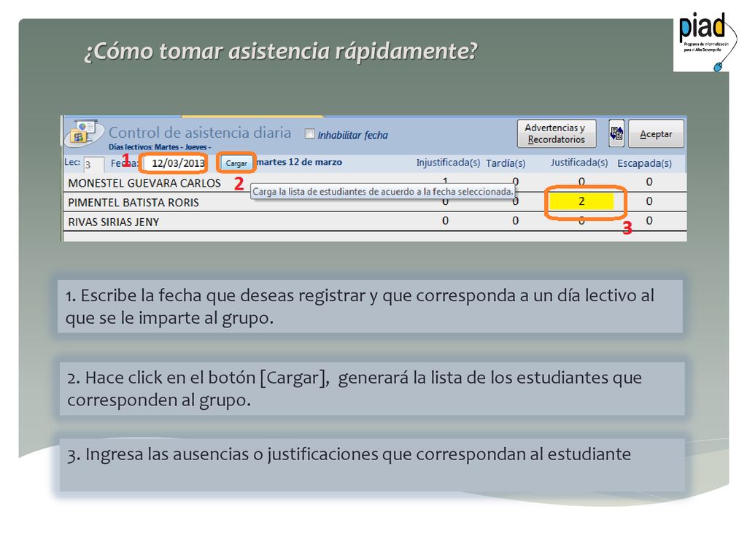The width and height of the screenshot is (747, 560).
Task: Select student RIVAS SIRIAS JENY
Action: pyautogui.click(x=113, y=222)
